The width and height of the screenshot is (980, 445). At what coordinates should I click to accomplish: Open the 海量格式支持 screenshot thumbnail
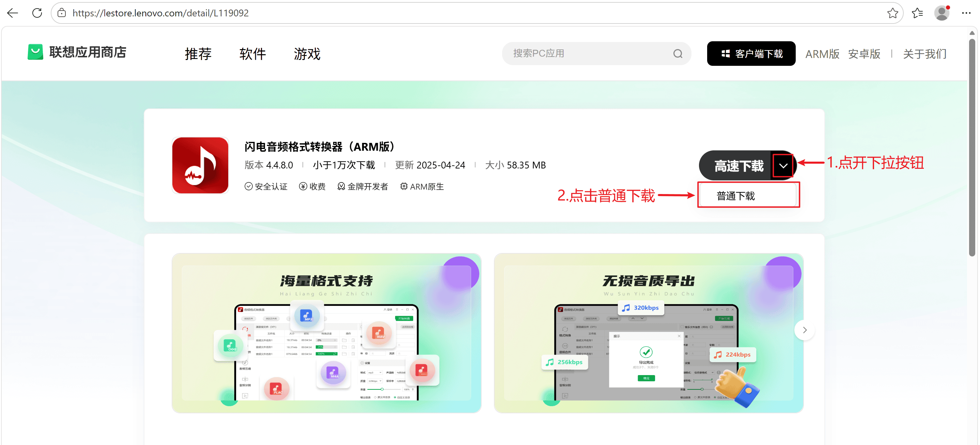click(x=326, y=333)
